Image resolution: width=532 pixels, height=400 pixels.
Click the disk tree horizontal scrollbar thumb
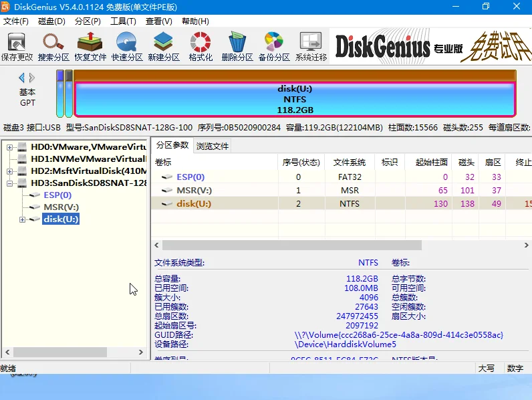click(60, 352)
